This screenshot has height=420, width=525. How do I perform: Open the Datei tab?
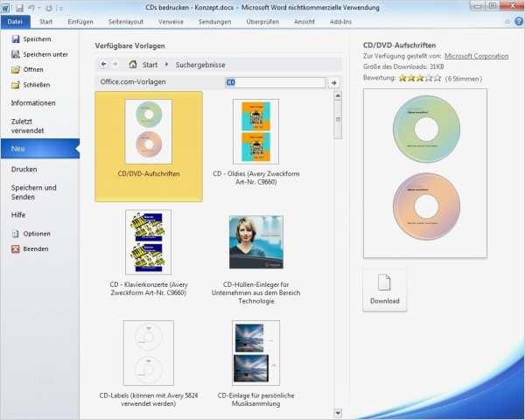[16, 22]
